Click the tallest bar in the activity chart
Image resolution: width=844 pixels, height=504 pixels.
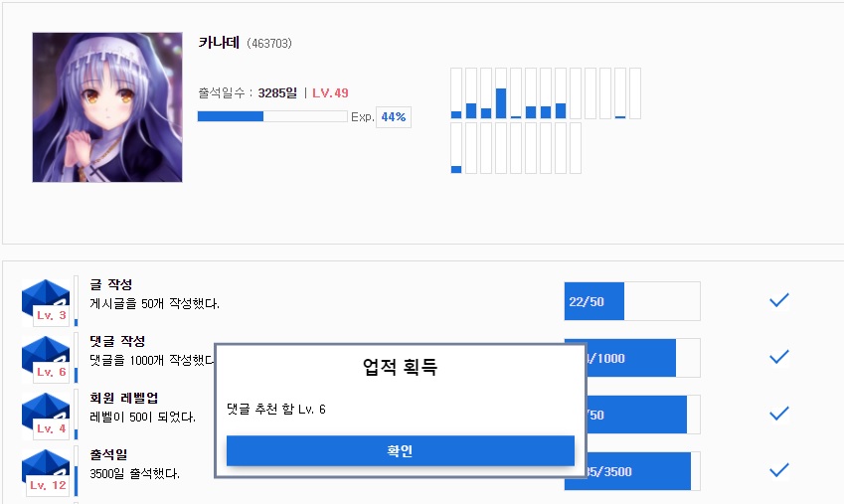click(x=501, y=102)
